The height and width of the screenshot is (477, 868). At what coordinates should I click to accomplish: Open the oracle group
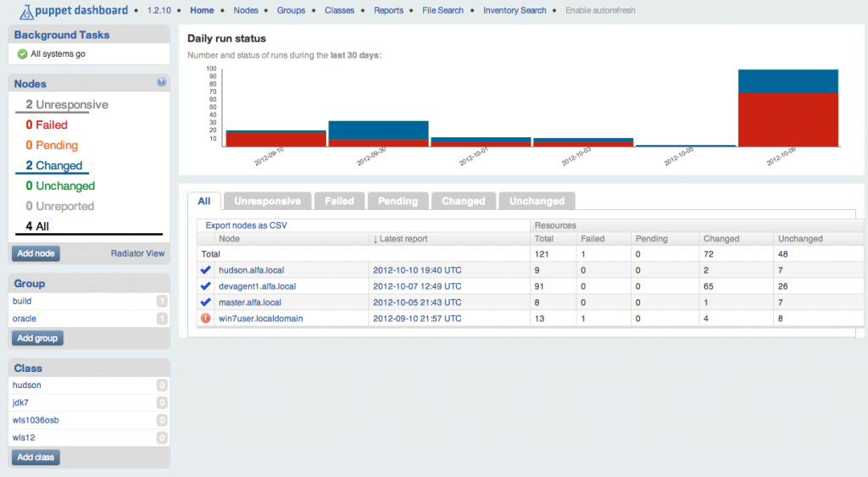(25, 319)
